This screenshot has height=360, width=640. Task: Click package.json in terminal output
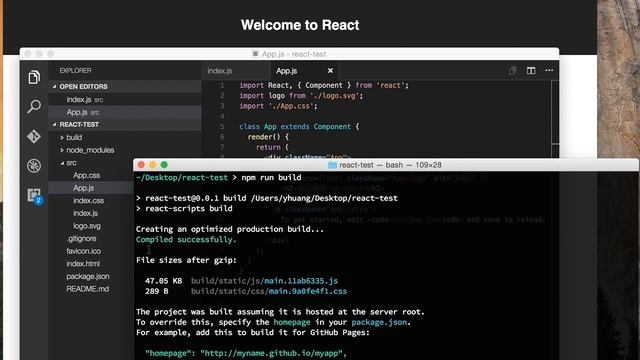379,322
